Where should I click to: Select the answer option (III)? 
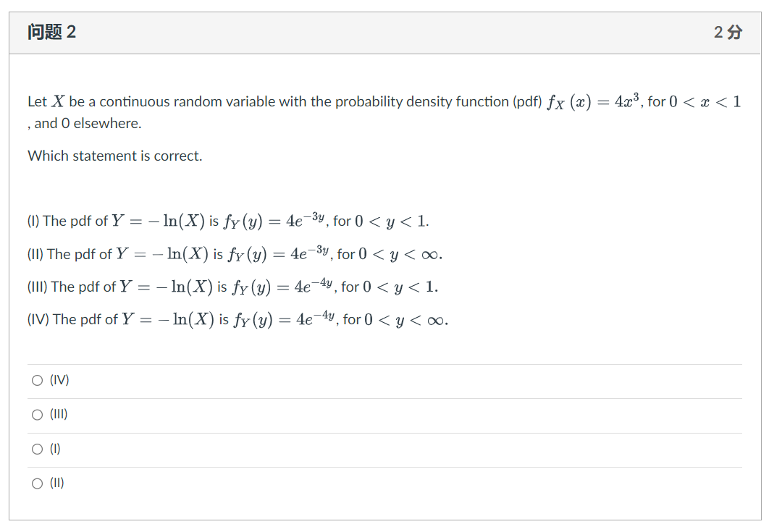(x=36, y=414)
